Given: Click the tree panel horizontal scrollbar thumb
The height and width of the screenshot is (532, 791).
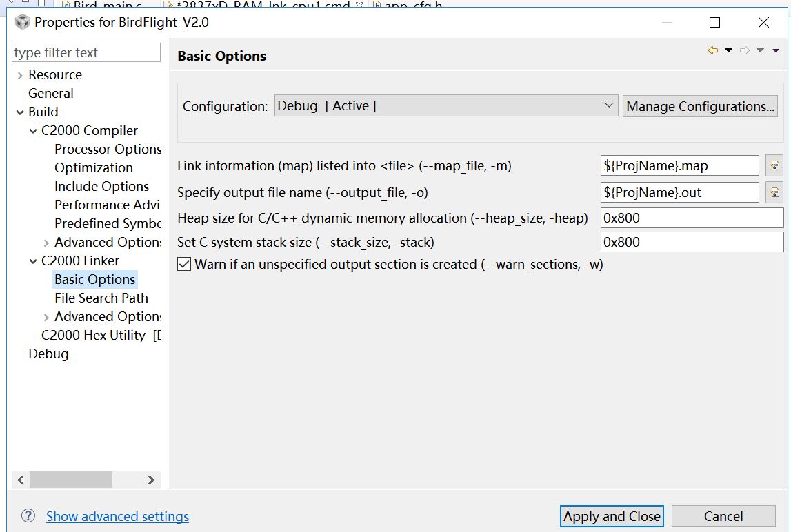Looking at the screenshot, I should 70,480.
